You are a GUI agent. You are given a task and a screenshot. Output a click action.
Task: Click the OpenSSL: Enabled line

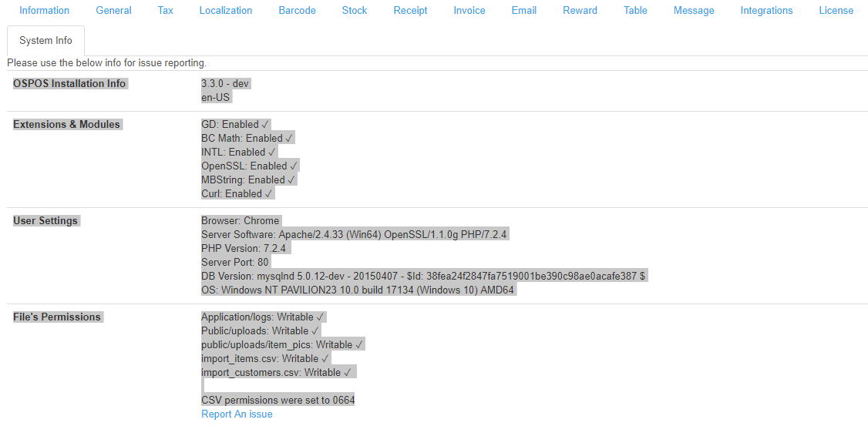pos(250,166)
